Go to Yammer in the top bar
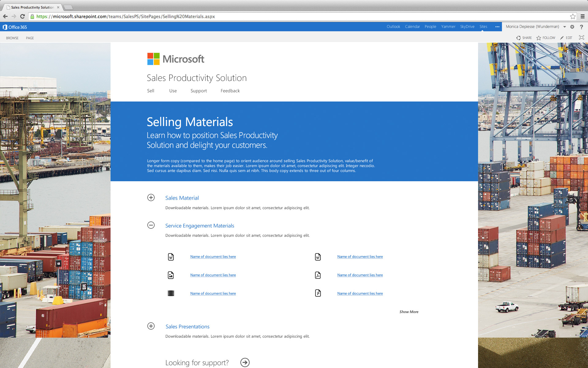 (x=448, y=27)
